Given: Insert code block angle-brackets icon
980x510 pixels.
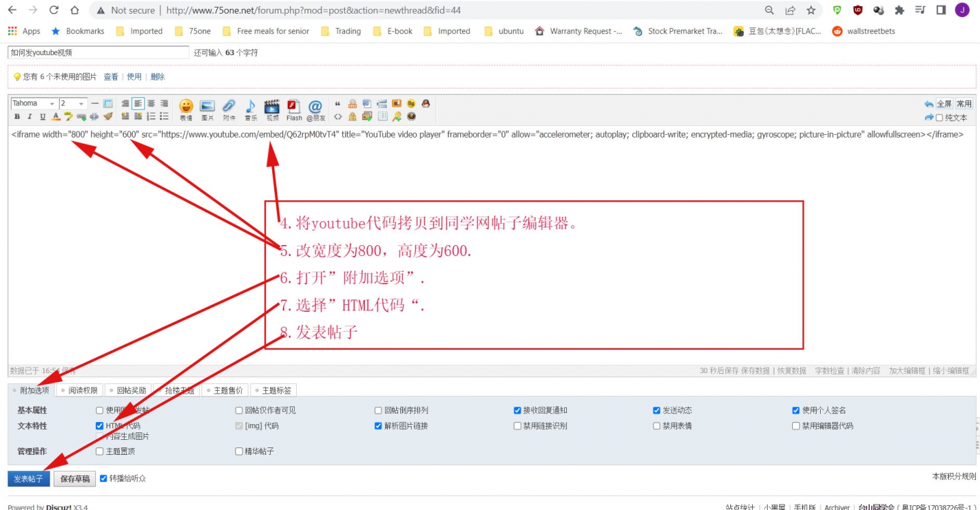Looking at the screenshot, I should tap(338, 116).
